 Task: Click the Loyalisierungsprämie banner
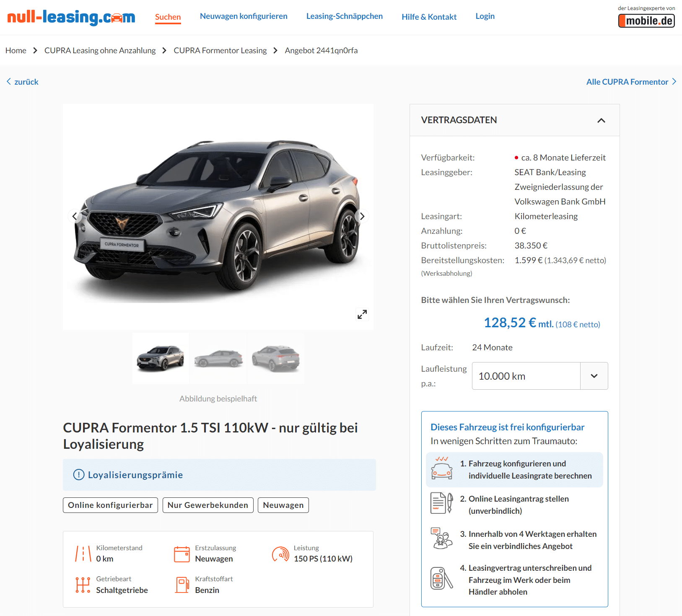point(219,475)
